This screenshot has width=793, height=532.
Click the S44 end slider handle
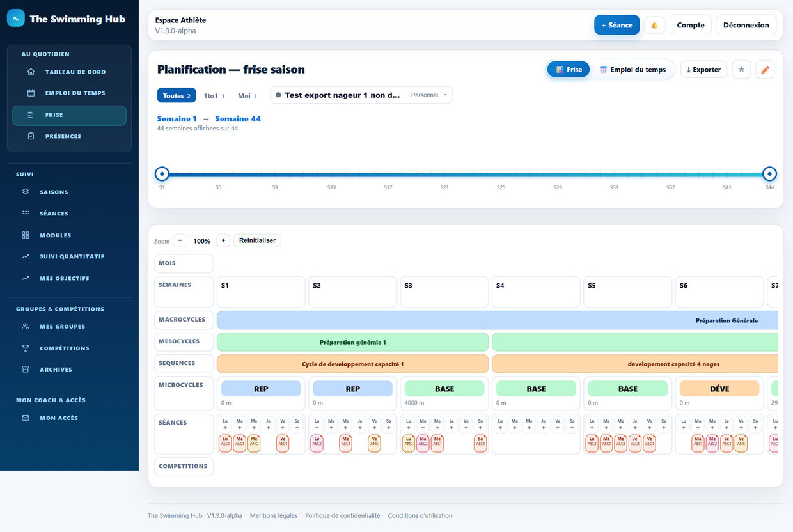click(x=770, y=173)
